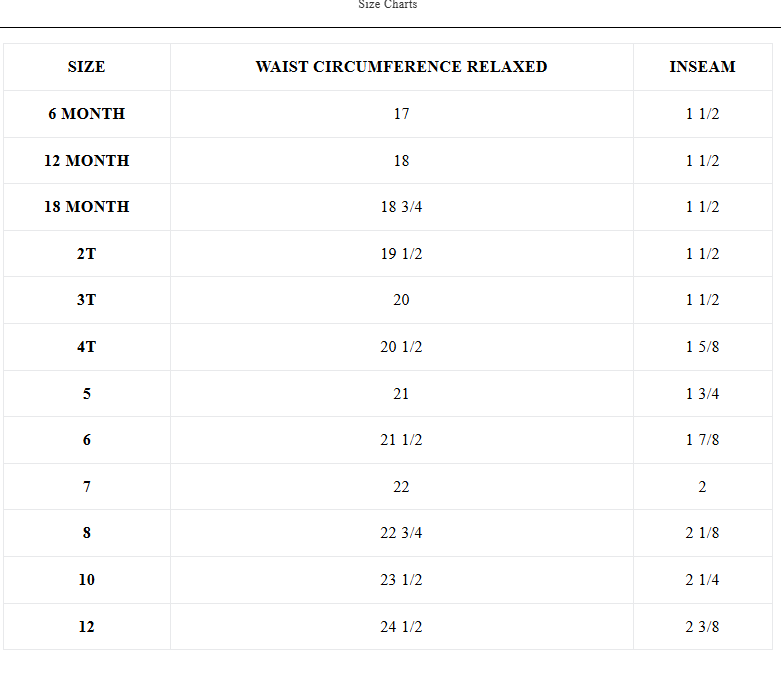This screenshot has height=674, width=781.
Task: Select inseam value 2 3/8
Action: 702,627
